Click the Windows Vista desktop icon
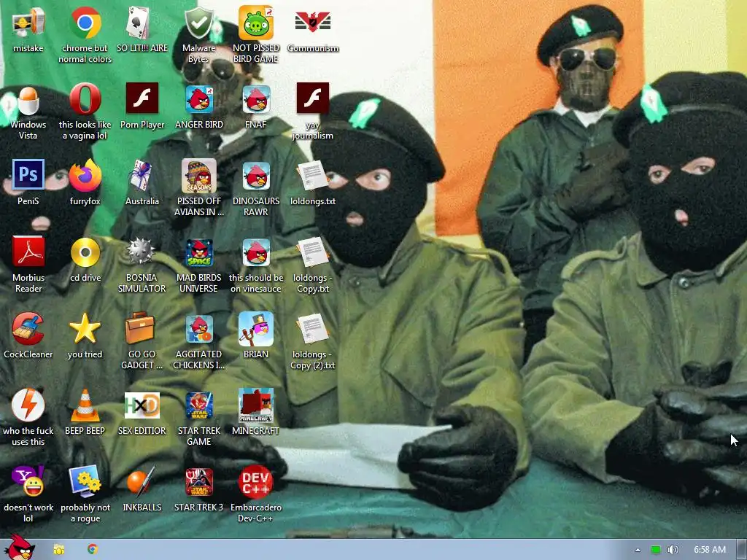 pyautogui.click(x=28, y=100)
